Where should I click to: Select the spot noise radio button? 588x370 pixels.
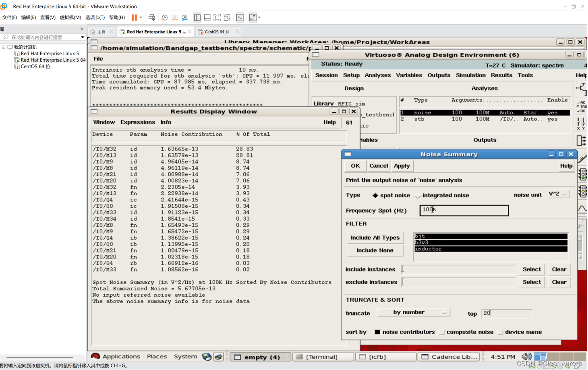point(375,196)
